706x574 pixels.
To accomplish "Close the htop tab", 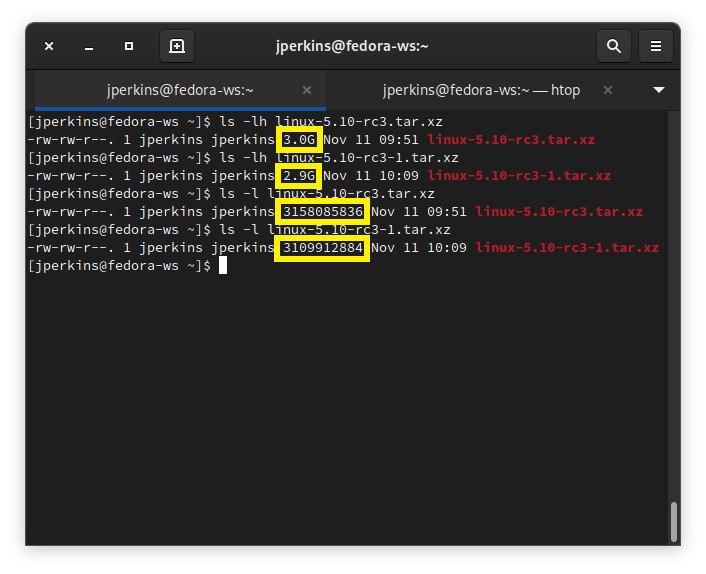I will [x=608, y=90].
